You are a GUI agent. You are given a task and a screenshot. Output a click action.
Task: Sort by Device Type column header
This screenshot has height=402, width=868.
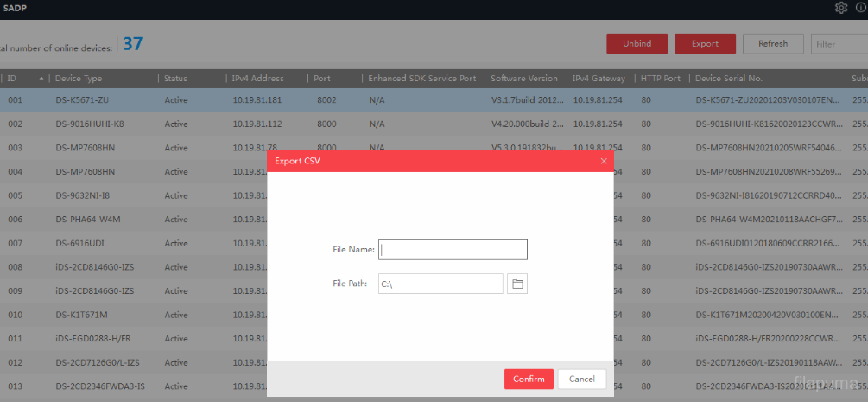(x=79, y=79)
